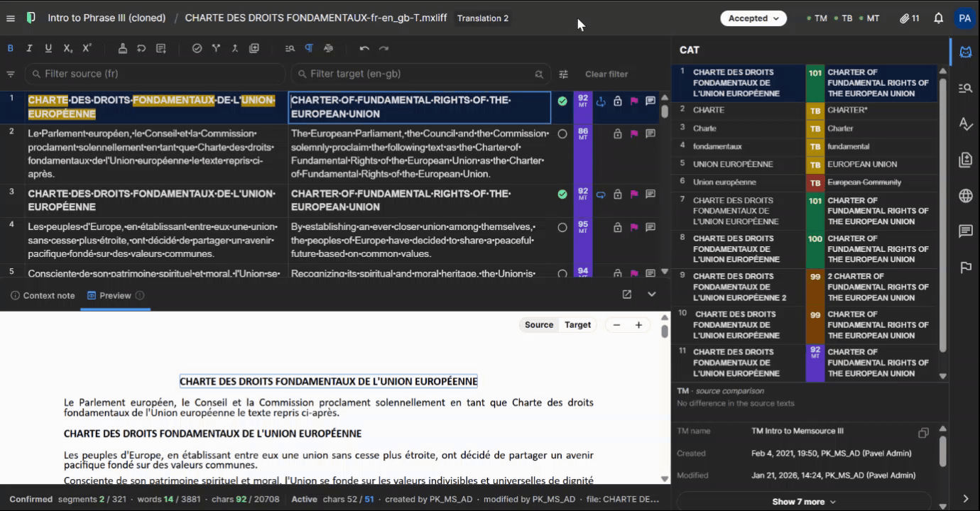Toggle the pink flag on segment 3
Image resolution: width=980 pixels, height=511 pixels.
point(634,194)
